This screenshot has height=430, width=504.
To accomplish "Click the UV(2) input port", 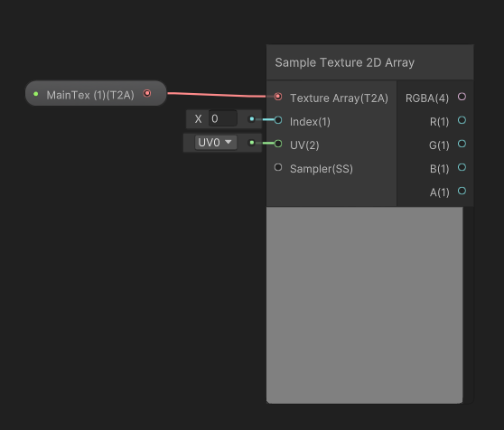I will [278, 144].
